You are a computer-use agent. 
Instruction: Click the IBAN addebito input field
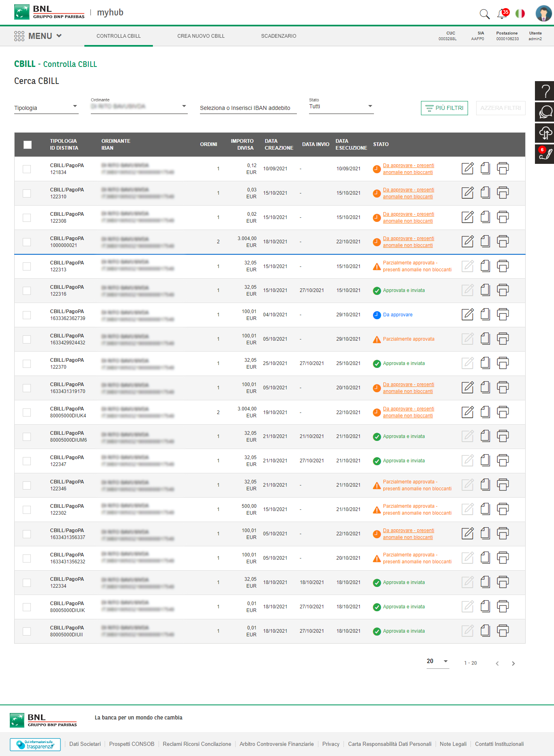point(248,108)
